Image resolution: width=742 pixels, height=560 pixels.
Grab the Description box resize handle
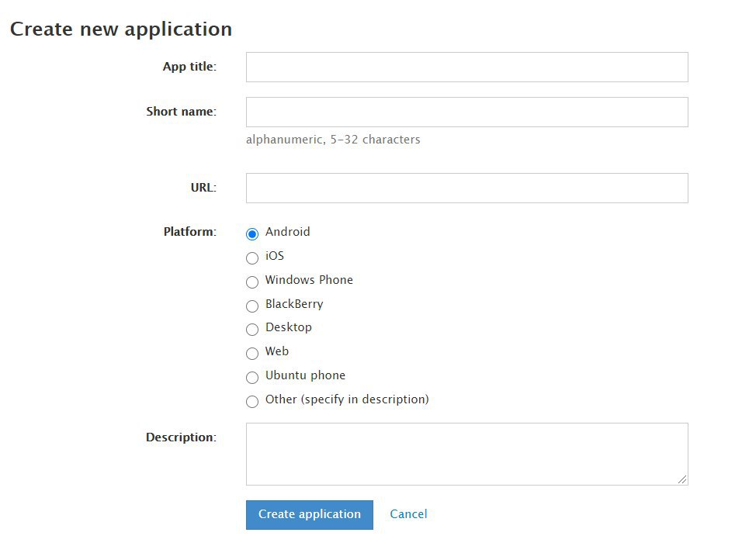(682, 479)
